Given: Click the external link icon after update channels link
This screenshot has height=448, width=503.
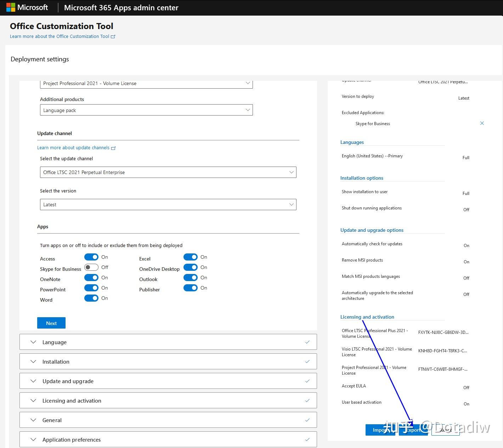Looking at the screenshot, I should (113, 148).
